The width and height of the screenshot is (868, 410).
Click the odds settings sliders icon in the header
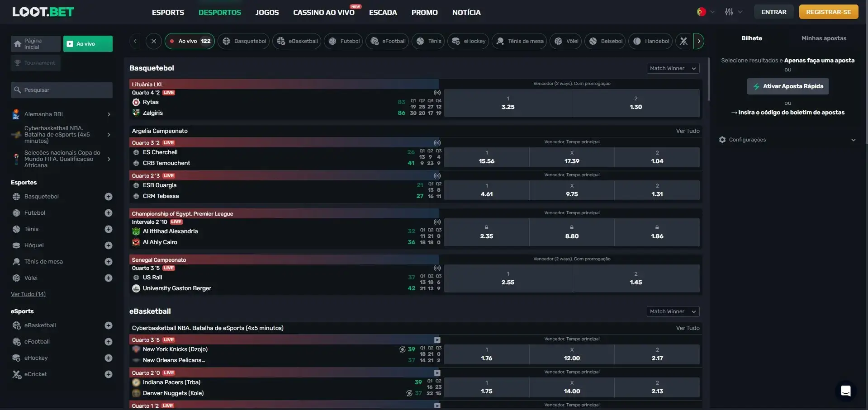point(730,12)
